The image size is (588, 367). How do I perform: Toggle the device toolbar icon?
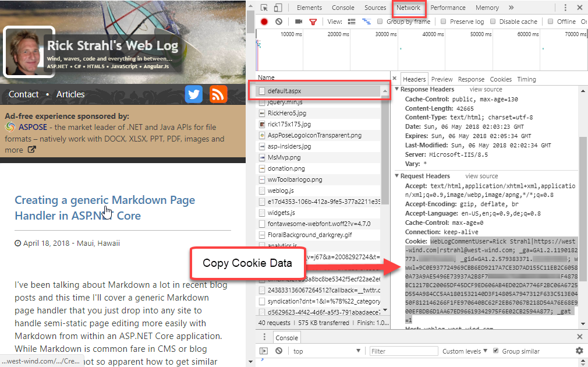coord(278,8)
